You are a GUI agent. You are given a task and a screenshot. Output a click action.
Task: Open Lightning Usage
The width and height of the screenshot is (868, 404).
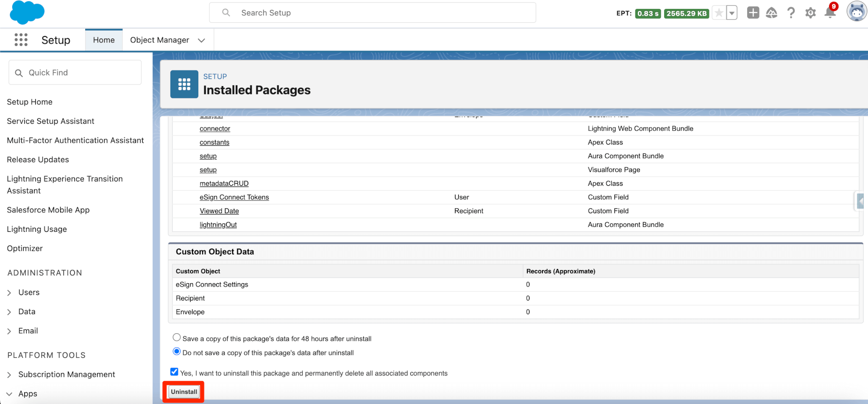pos(37,229)
